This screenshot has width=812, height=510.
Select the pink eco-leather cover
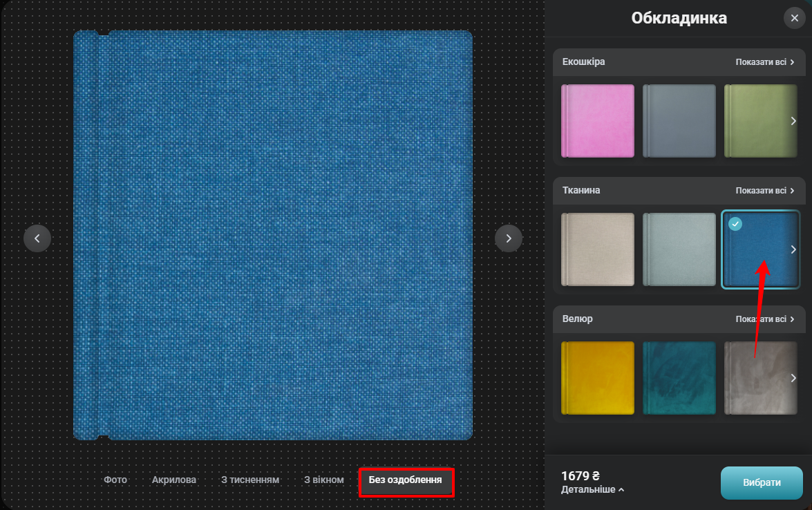[x=597, y=121]
